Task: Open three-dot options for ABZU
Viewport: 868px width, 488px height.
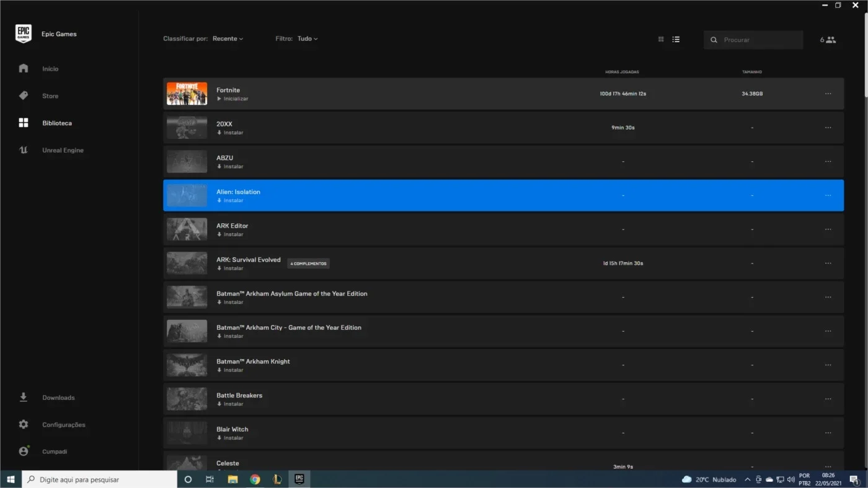Action: (x=828, y=162)
